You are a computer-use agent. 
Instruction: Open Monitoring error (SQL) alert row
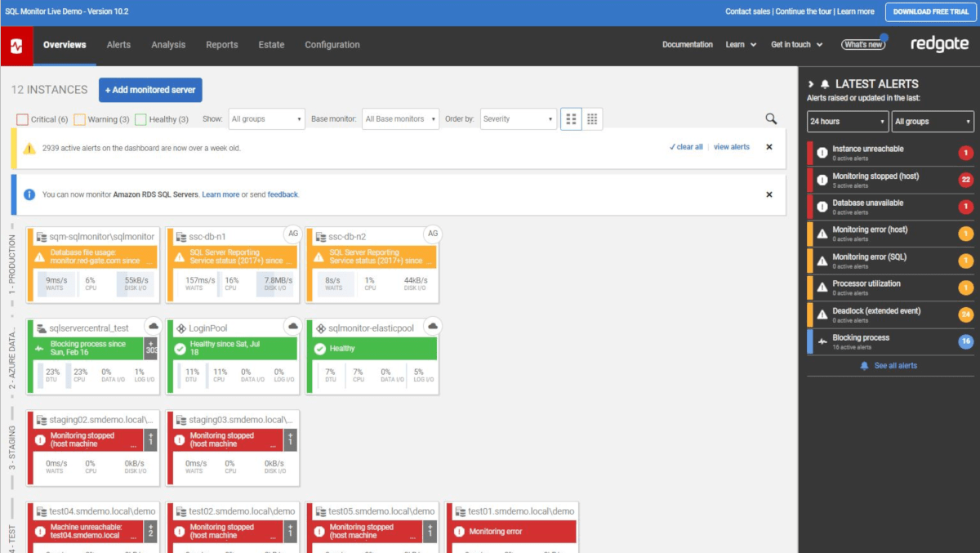(x=890, y=261)
